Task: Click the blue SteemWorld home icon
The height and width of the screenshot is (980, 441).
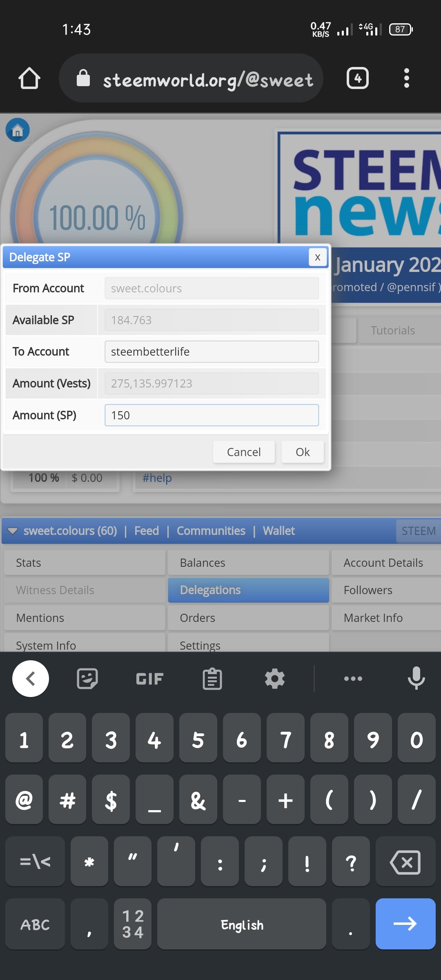Action: click(18, 130)
